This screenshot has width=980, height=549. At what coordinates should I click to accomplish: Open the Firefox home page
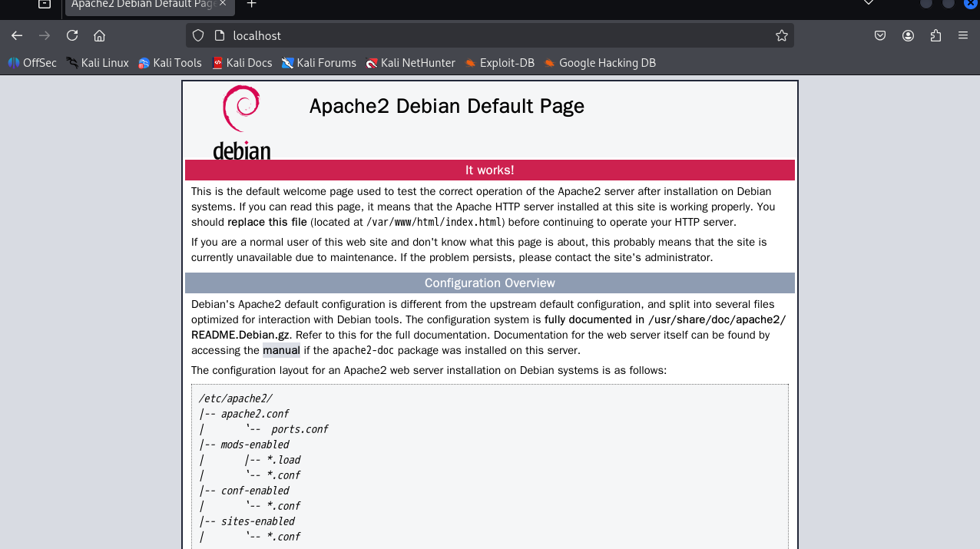99,35
